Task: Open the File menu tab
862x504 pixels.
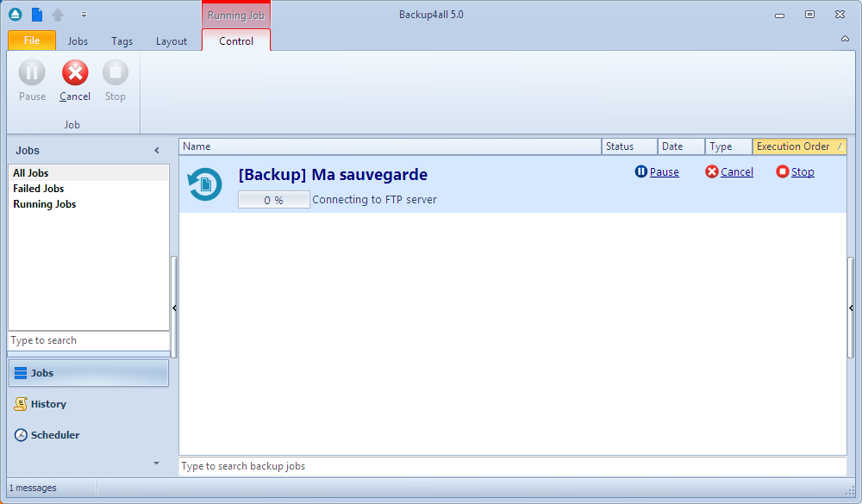Action: tap(32, 40)
